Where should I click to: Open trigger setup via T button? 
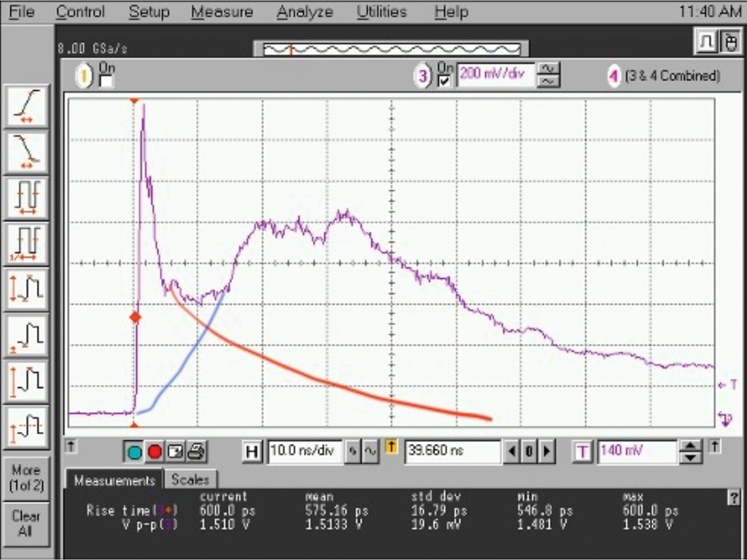point(582,452)
